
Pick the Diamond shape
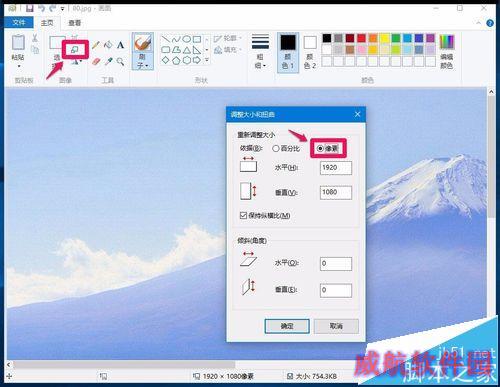tap(166, 60)
